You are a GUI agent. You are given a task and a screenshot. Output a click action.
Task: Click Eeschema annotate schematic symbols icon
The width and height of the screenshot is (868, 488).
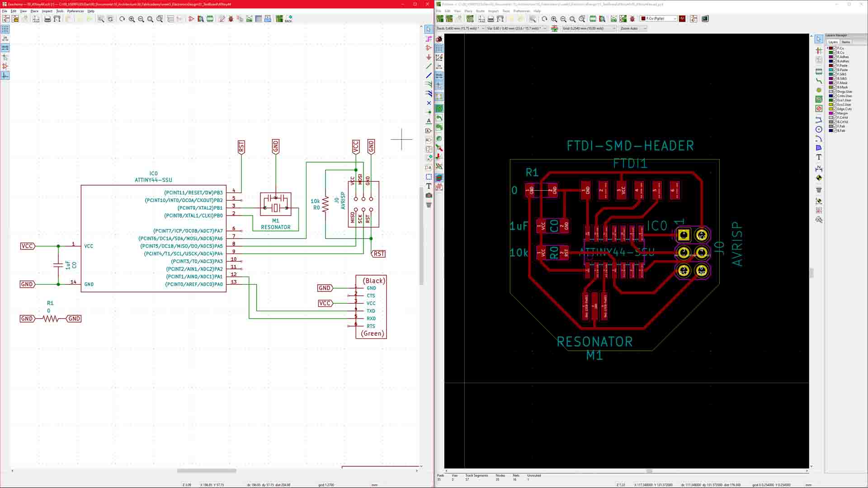coord(222,19)
